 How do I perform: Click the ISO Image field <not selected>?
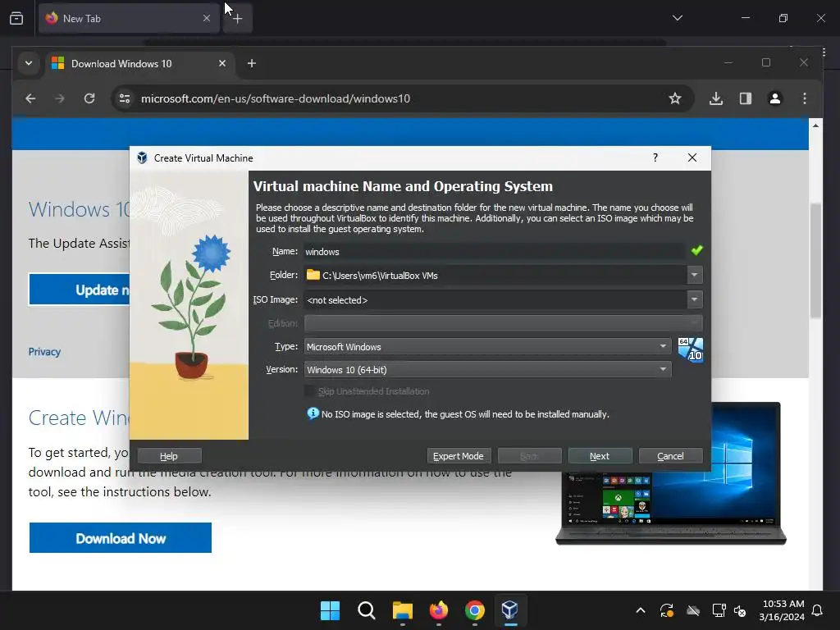point(495,300)
